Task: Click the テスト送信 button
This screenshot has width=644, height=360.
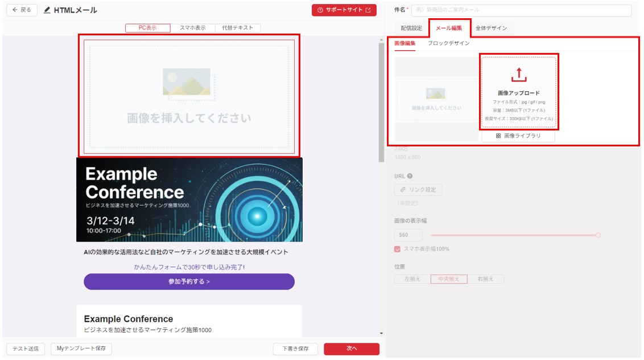Action: tap(26, 349)
